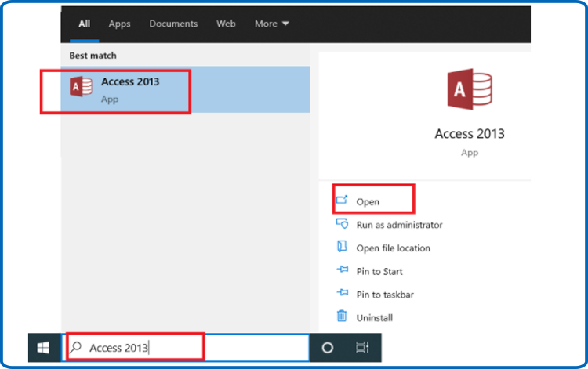The width and height of the screenshot is (588, 369).
Task: Choose Uninstall for Access 2013
Action: (374, 318)
